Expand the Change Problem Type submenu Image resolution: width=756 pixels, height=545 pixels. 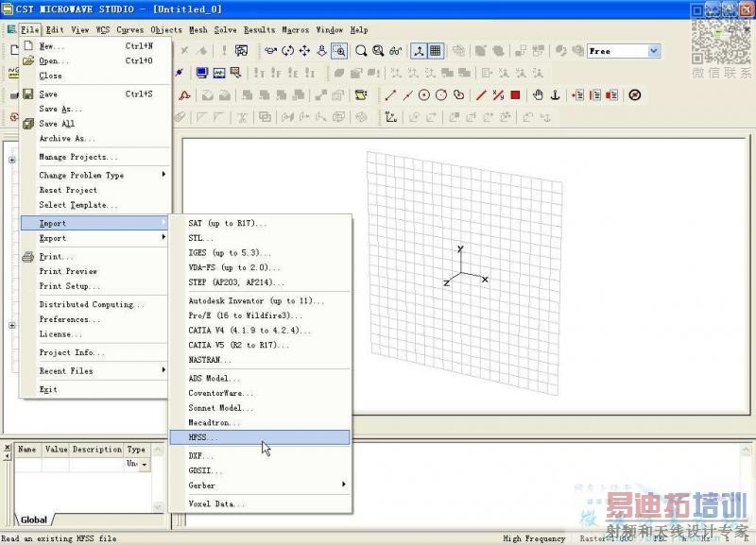(x=95, y=176)
